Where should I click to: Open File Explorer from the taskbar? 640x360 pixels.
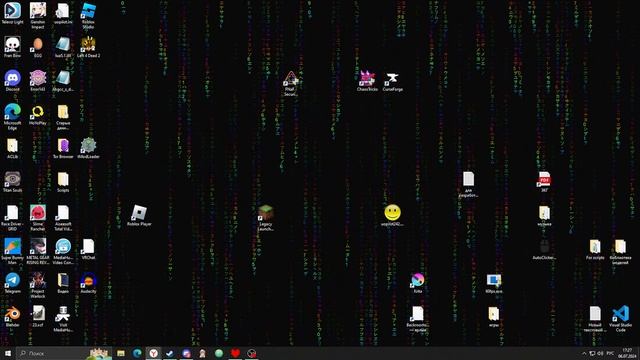121,353
